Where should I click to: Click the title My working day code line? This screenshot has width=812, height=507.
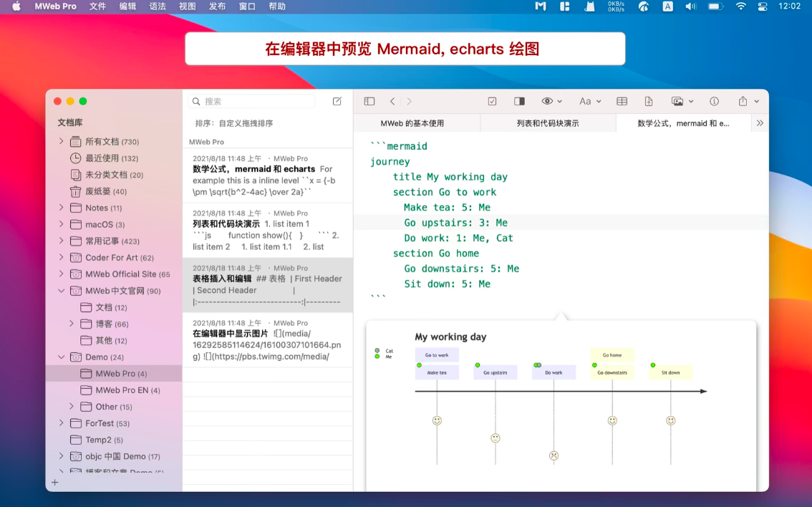pyautogui.click(x=450, y=177)
